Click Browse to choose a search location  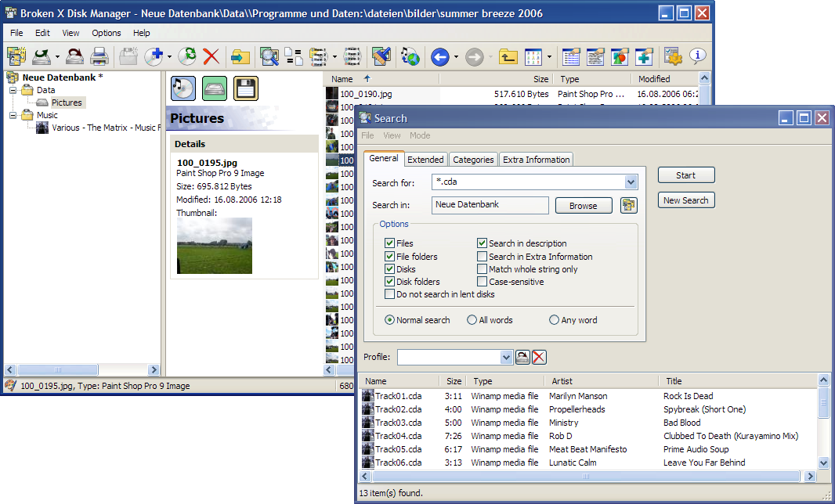click(x=584, y=205)
